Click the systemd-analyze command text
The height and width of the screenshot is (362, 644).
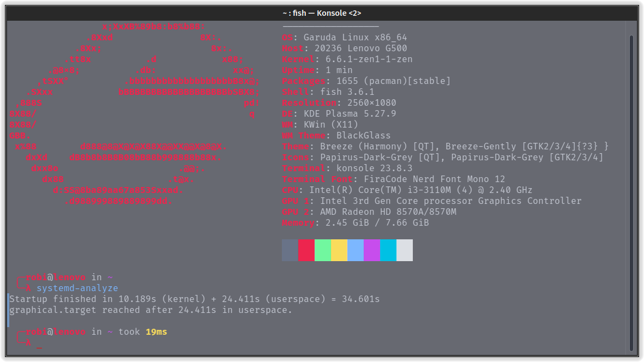(77, 288)
